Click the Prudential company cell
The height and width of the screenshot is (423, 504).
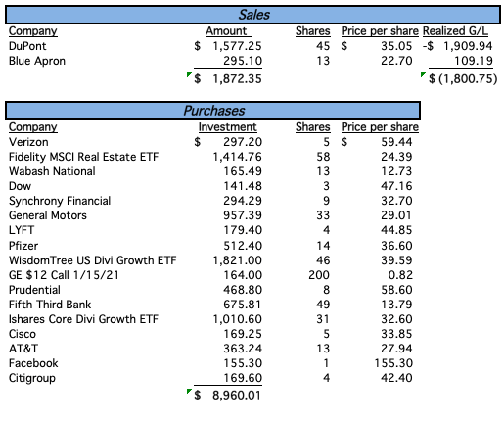point(34,290)
